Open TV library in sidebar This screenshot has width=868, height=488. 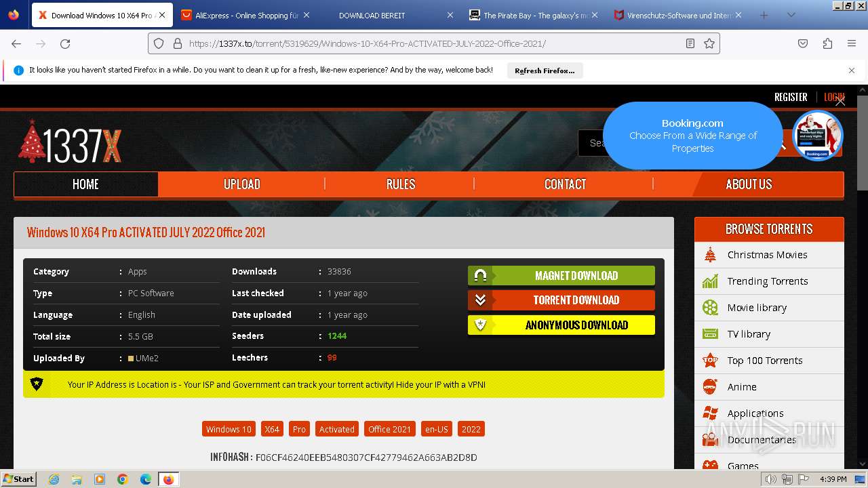tap(769, 334)
